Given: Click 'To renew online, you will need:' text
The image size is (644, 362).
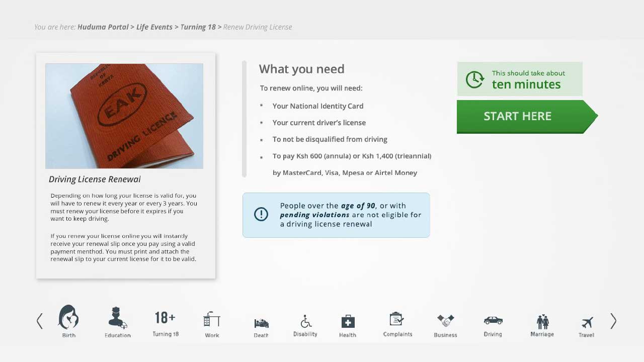Looking at the screenshot, I should [x=311, y=88].
